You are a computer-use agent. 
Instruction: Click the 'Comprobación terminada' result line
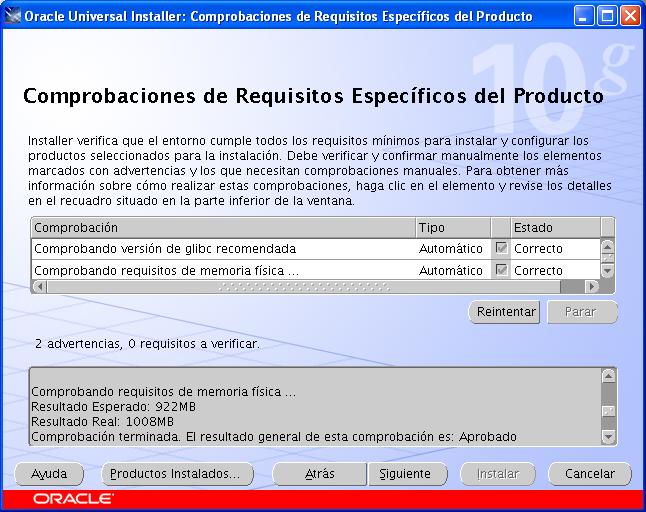[x=274, y=437]
